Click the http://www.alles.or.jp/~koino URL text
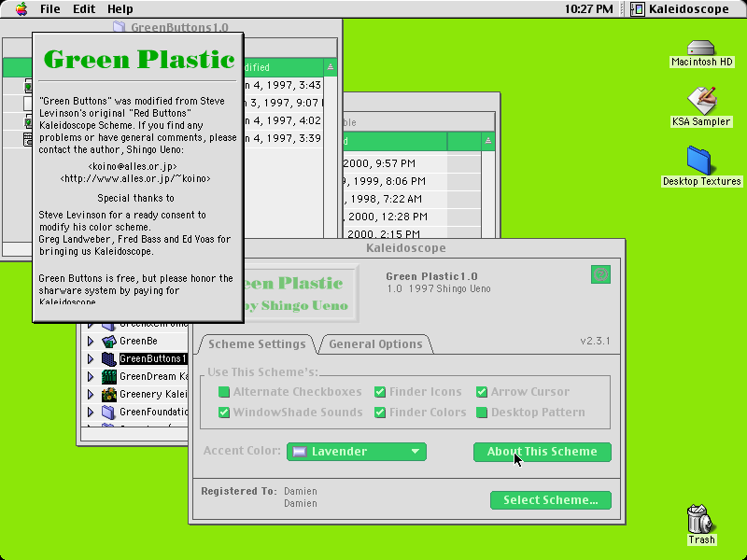This screenshot has height=560, width=747. [135, 178]
